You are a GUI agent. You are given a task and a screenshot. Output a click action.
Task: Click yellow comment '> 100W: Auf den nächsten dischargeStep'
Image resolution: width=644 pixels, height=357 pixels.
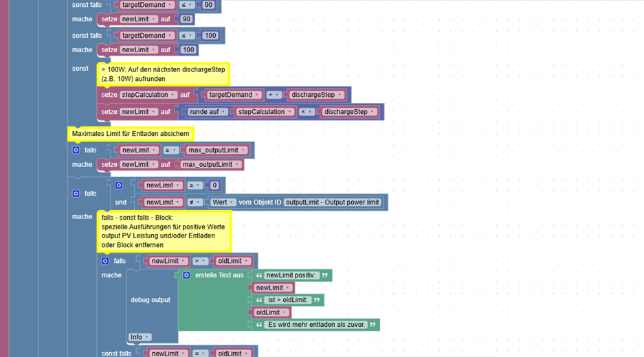(164, 74)
